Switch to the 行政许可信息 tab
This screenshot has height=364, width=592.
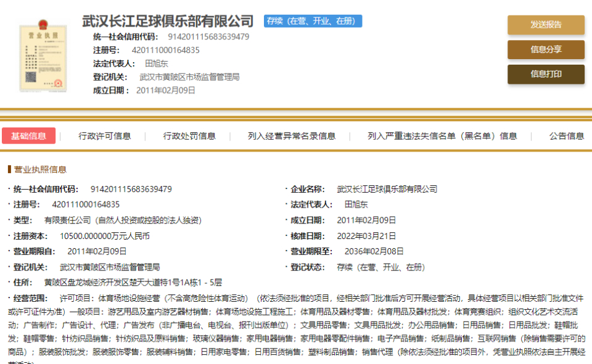105,136
